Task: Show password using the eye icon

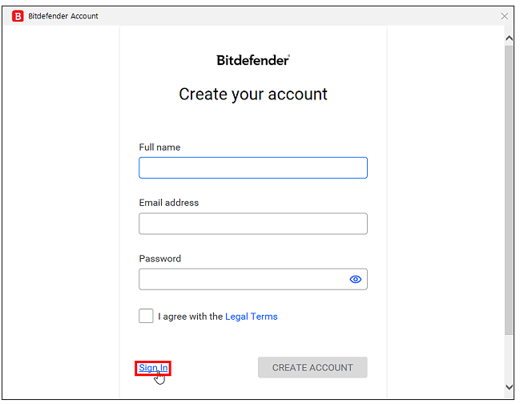Action: click(x=355, y=280)
